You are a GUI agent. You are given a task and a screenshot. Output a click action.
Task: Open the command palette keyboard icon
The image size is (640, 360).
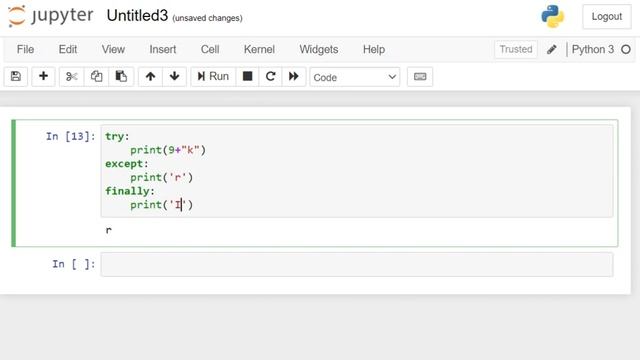(420, 77)
